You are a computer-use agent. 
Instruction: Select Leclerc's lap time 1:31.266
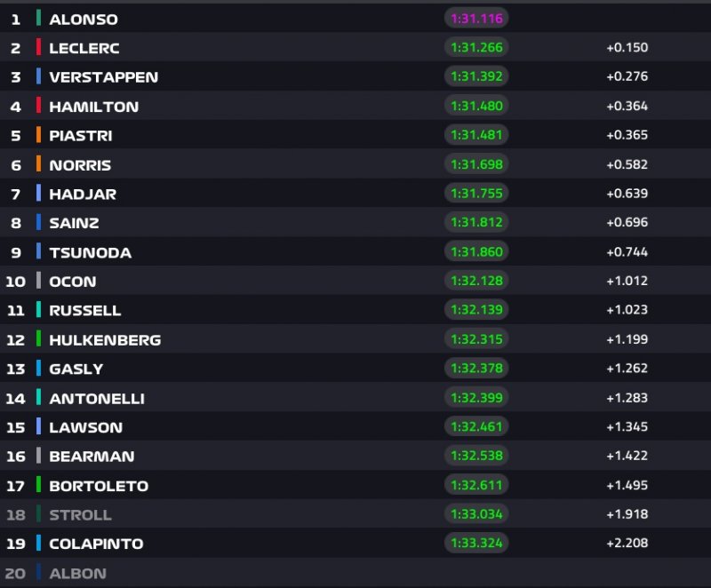pos(476,48)
